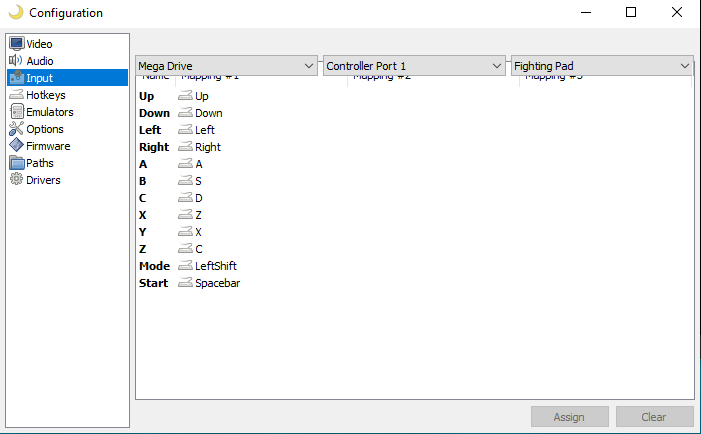
Task: Select the Video label in sidebar
Action: [39, 44]
